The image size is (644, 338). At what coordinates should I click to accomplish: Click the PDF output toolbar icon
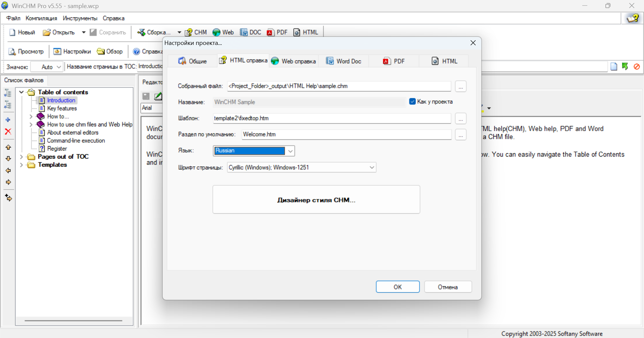(270, 32)
